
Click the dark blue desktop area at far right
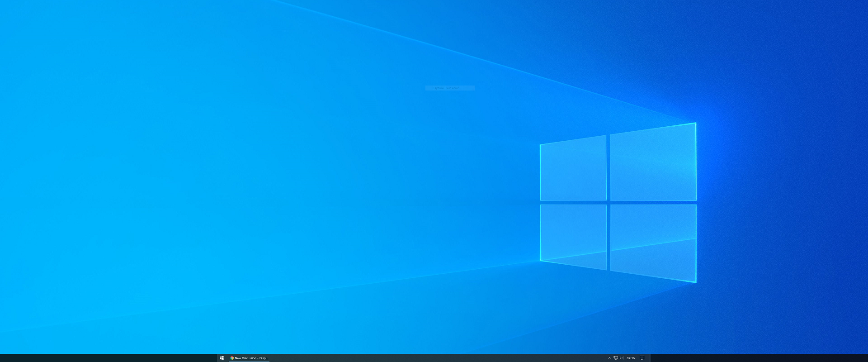[841, 181]
